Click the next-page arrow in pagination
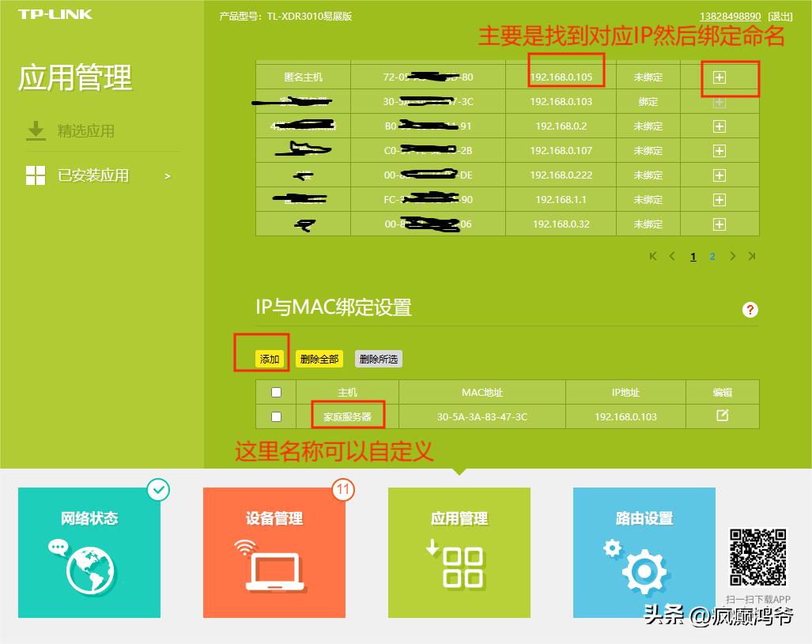Image resolution: width=812 pixels, height=644 pixels. (x=732, y=256)
